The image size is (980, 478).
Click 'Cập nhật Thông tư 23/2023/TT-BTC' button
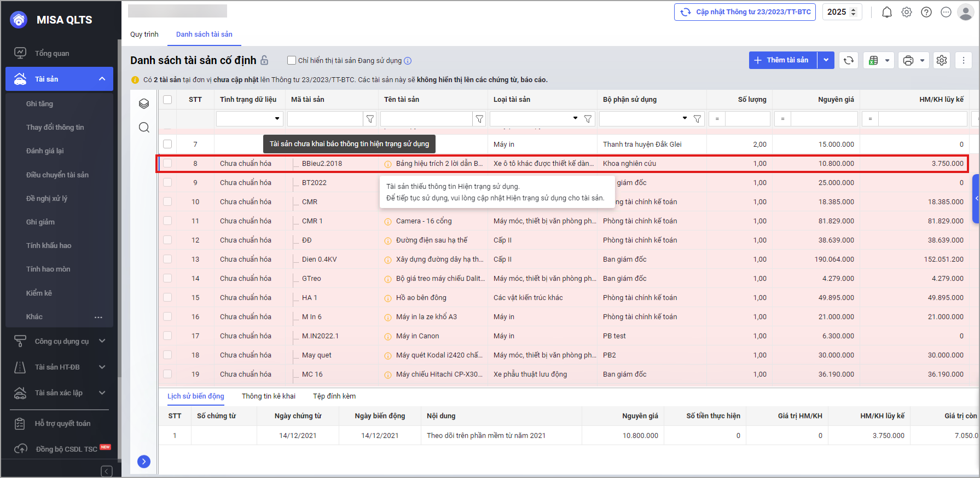pyautogui.click(x=745, y=12)
